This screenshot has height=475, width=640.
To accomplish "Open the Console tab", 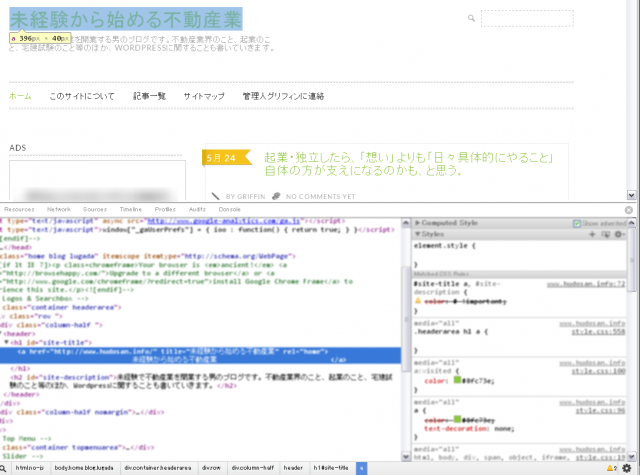I will [x=229, y=209].
